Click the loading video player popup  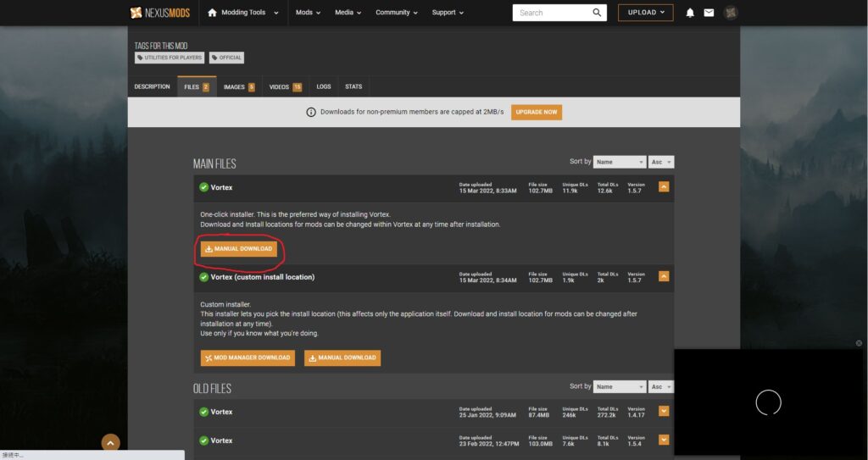click(768, 402)
